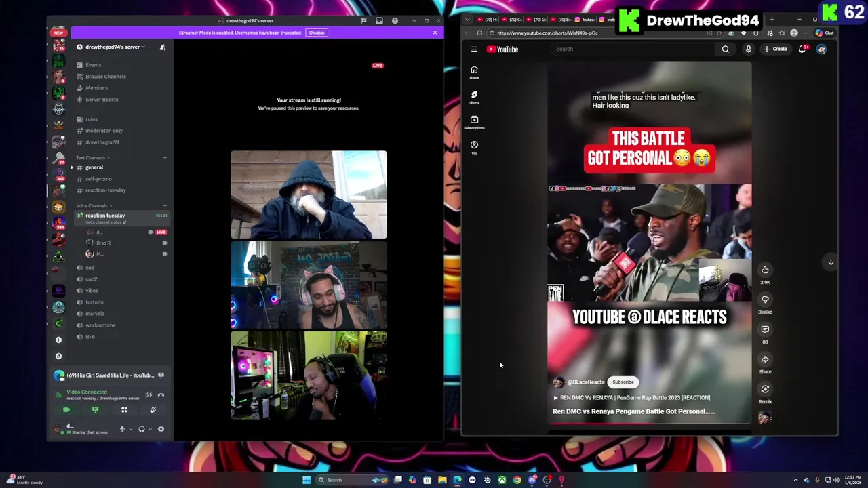Subscribe to DLaceReacts channel

(x=623, y=382)
